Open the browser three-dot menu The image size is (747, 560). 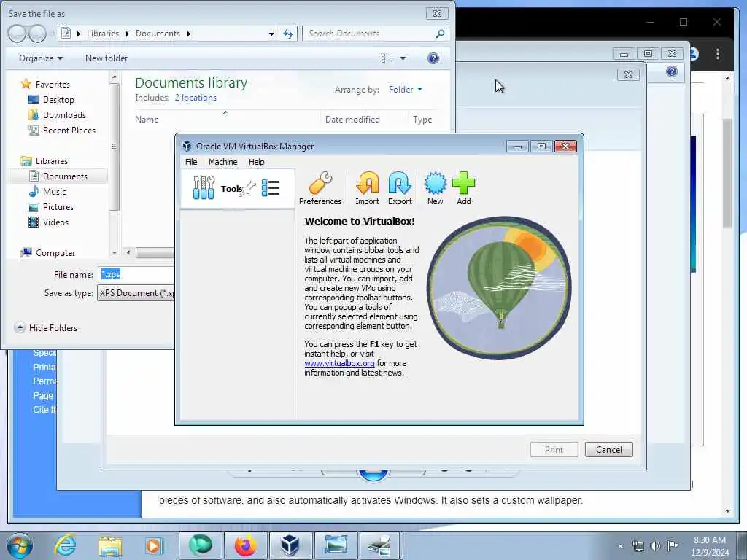[x=718, y=54]
